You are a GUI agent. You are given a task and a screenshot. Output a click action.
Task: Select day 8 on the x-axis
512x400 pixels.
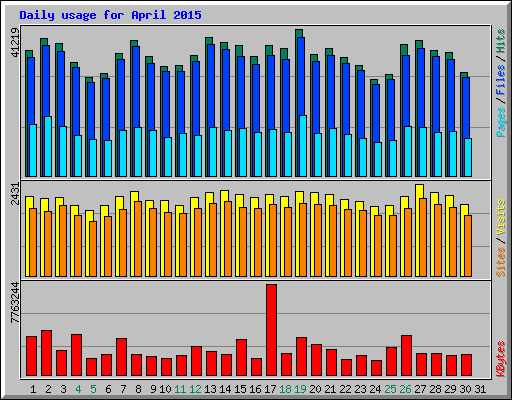[x=138, y=389]
